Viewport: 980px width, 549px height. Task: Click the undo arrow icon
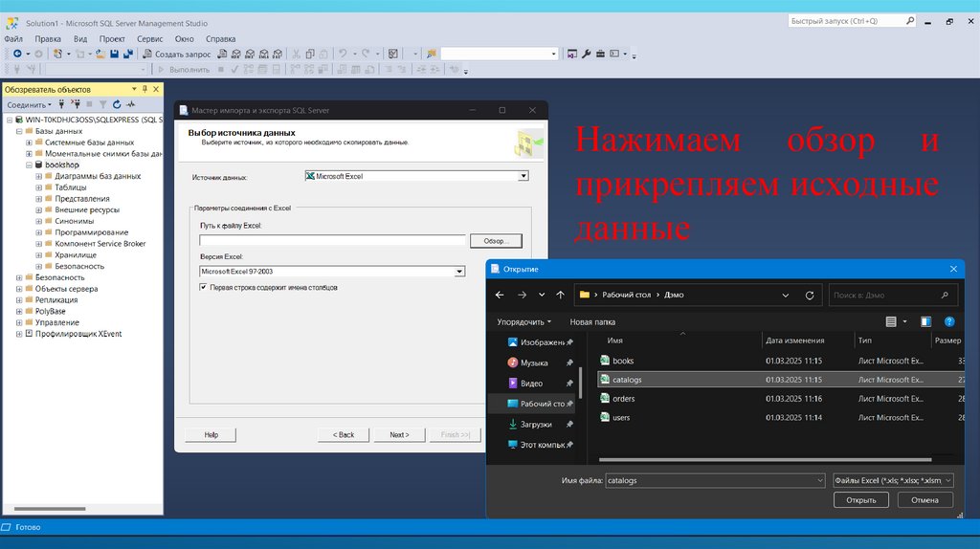(343, 54)
